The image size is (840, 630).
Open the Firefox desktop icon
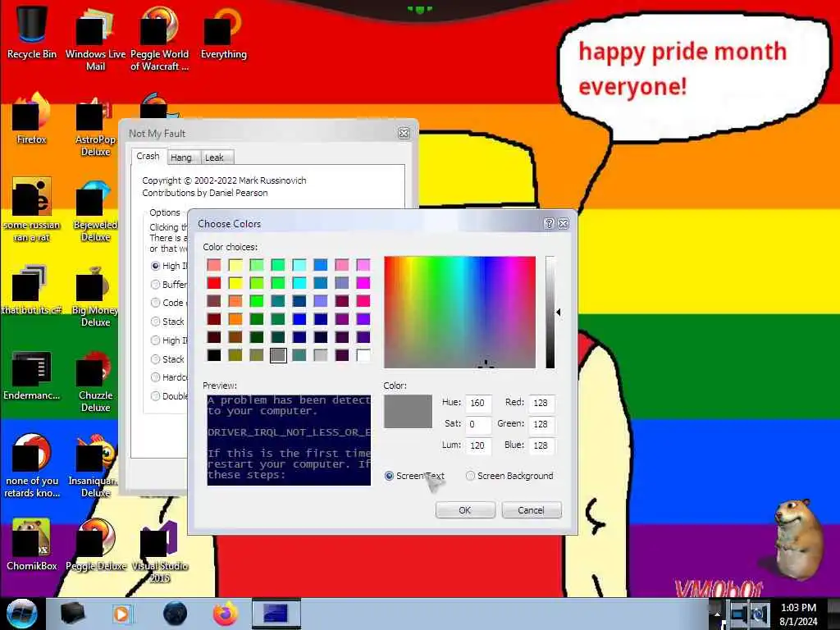(32, 118)
